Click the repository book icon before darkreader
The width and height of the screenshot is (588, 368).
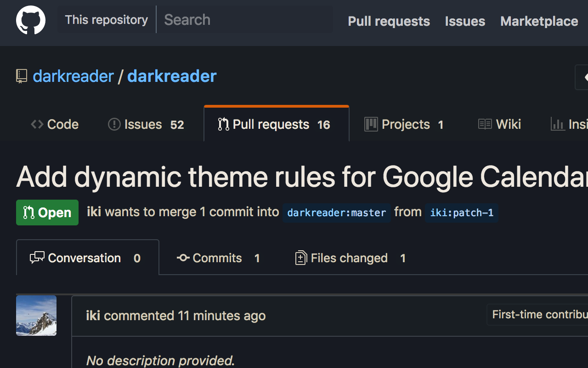(21, 76)
